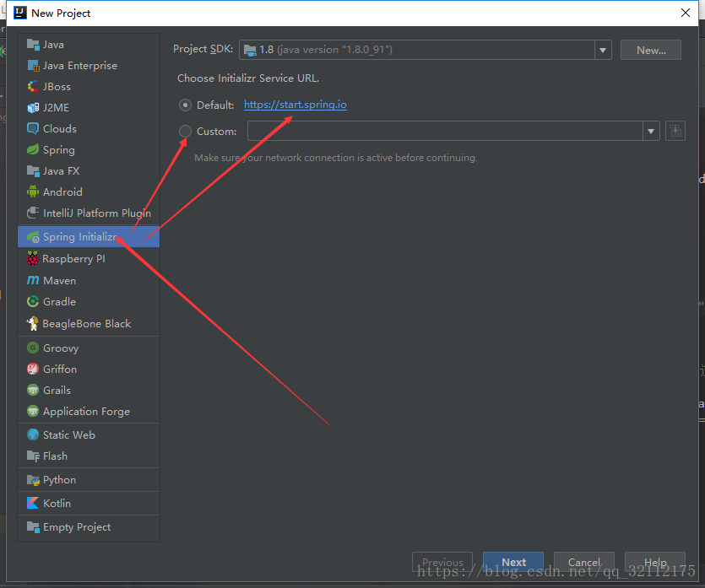705x588 pixels.
Task: Select the Static Web globe icon
Action: point(33,434)
